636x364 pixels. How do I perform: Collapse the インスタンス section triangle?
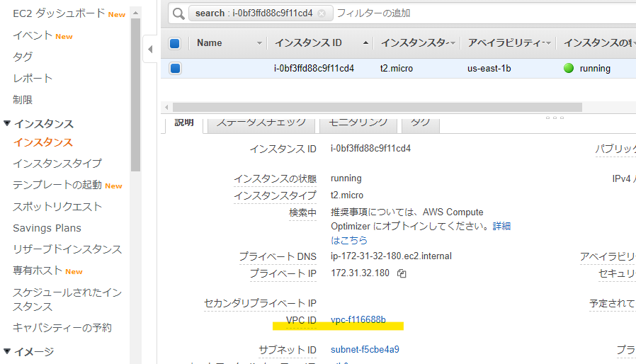[x=7, y=123]
